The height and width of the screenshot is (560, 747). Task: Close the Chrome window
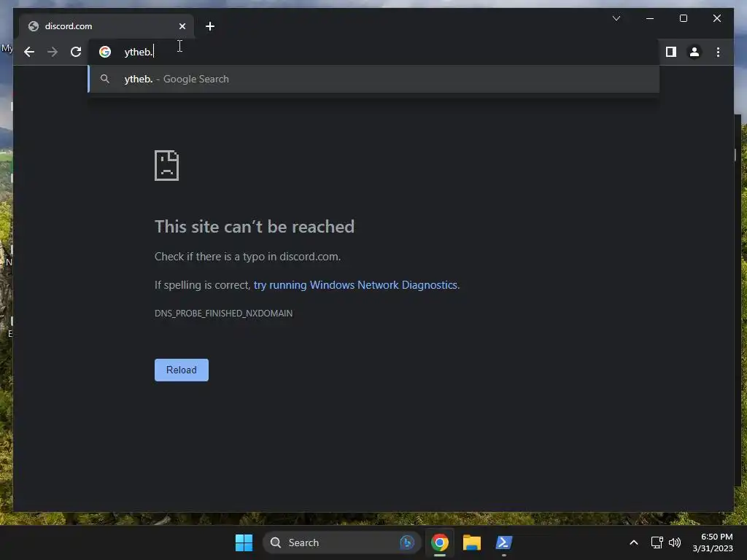pyautogui.click(x=716, y=18)
